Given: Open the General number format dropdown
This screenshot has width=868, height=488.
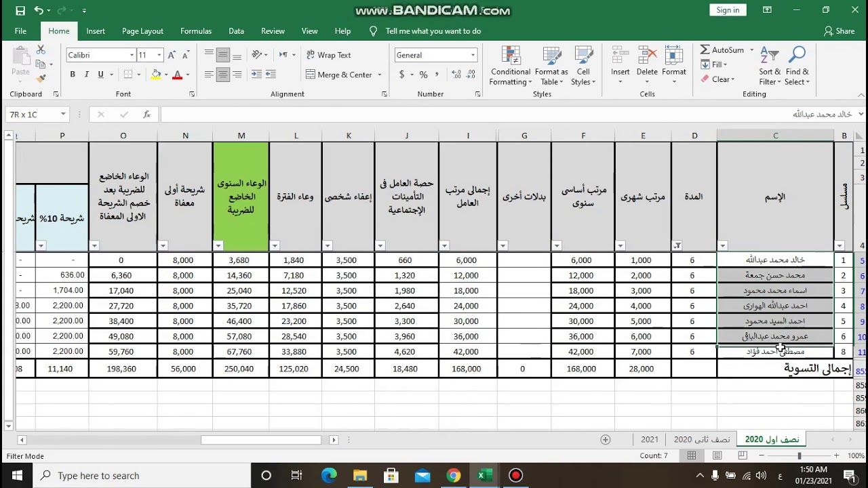Looking at the screenshot, I should 473,55.
